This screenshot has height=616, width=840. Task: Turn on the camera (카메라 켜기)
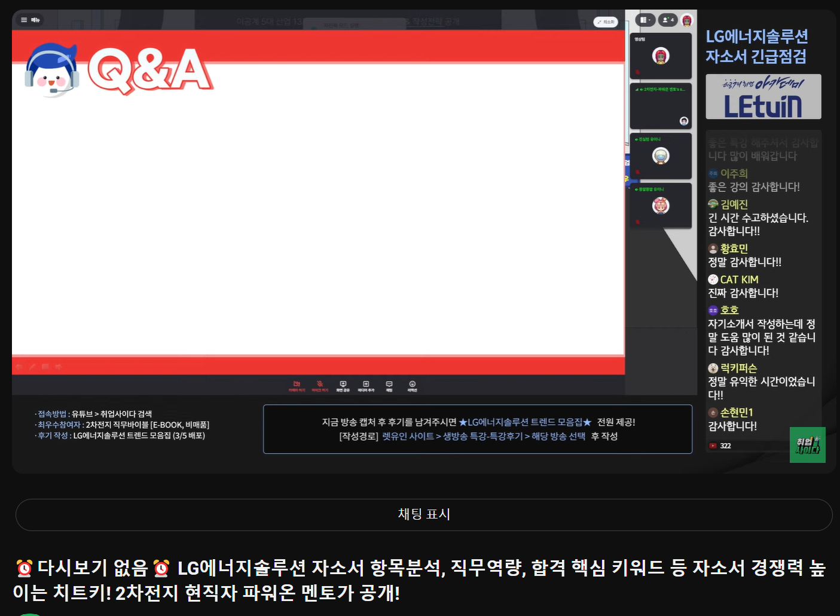coord(297,386)
